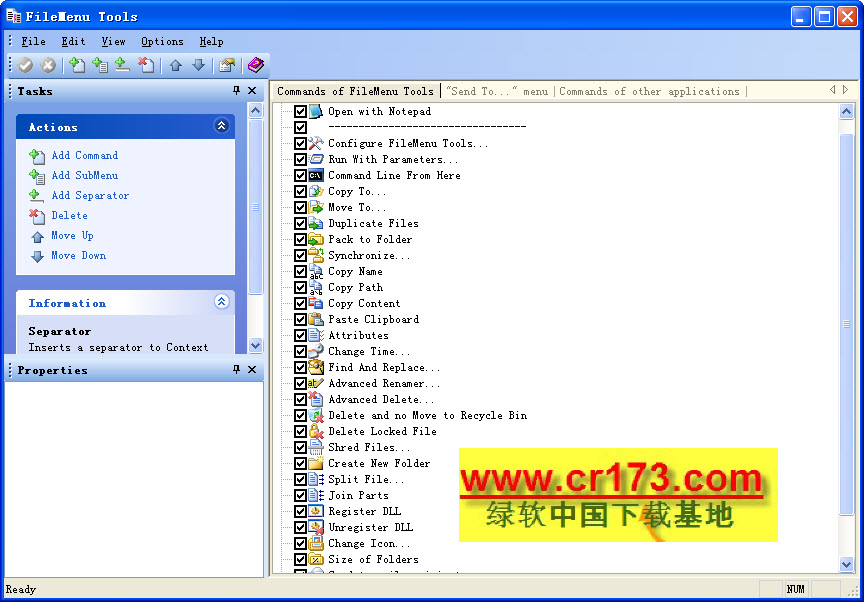Click the Move Up arrow toolbar icon
The width and height of the screenshot is (864, 602).
(176, 66)
